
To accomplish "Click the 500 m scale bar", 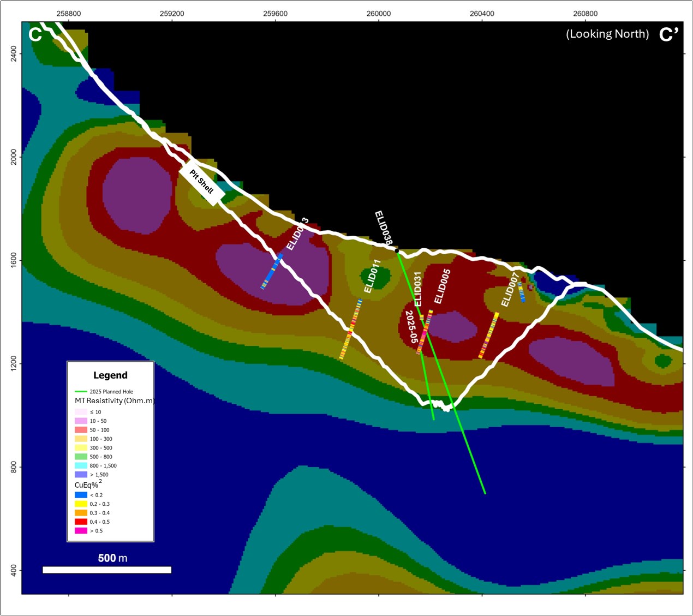I will (107, 570).
